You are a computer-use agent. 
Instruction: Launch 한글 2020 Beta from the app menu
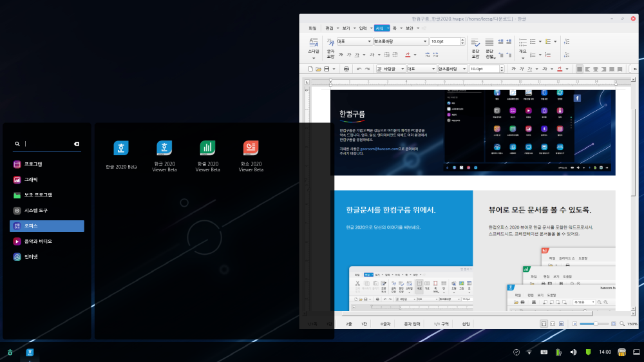(121, 149)
